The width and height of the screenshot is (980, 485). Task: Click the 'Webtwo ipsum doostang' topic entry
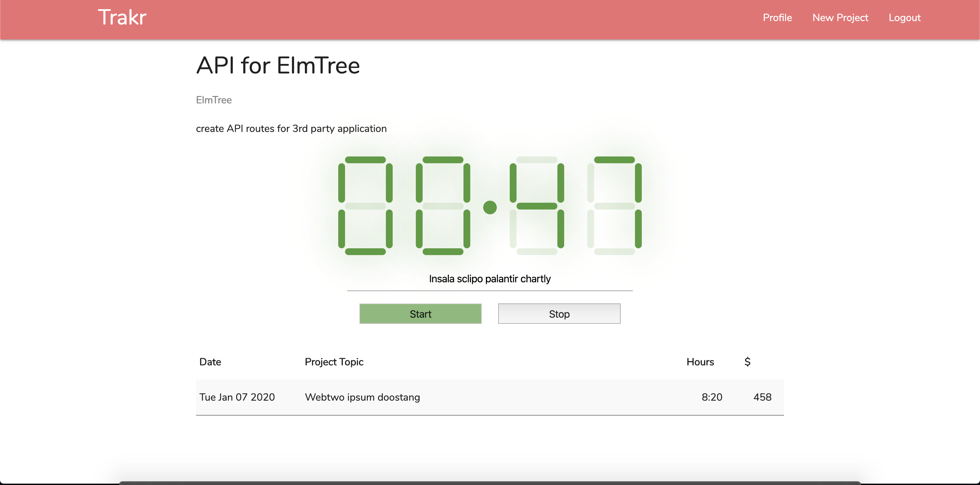(362, 397)
